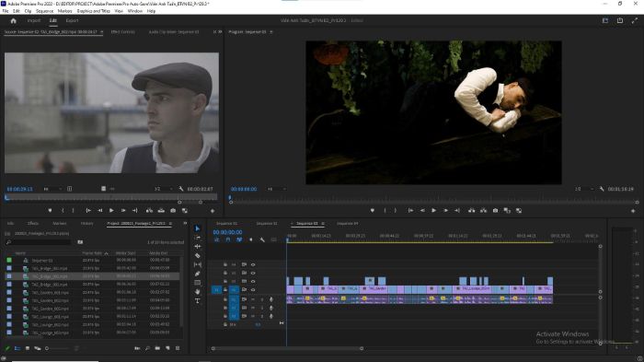Switch Project panel to List view
The width and height of the screenshot is (644, 362).
click(x=17, y=348)
